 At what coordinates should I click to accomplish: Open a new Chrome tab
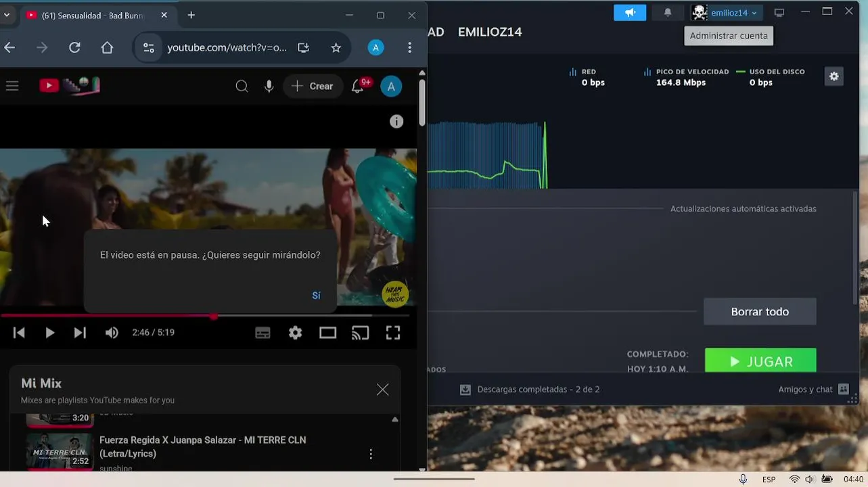click(191, 15)
